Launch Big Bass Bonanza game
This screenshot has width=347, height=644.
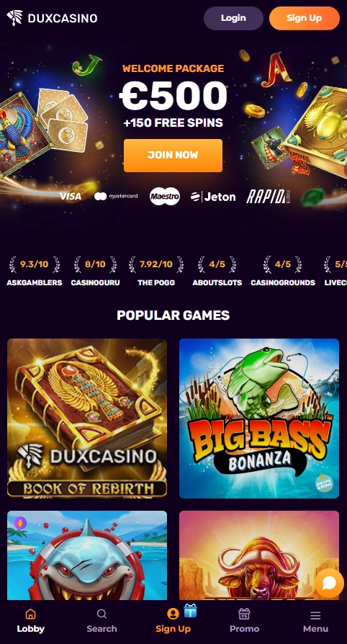pyautogui.click(x=259, y=418)
